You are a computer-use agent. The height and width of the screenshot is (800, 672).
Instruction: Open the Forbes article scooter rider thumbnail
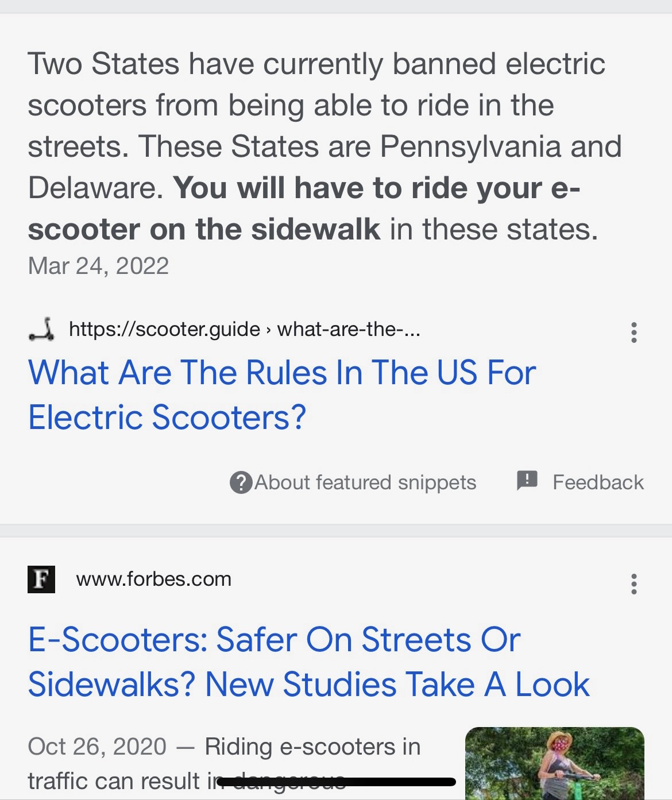pyautogui.click(x=554, y=763)
